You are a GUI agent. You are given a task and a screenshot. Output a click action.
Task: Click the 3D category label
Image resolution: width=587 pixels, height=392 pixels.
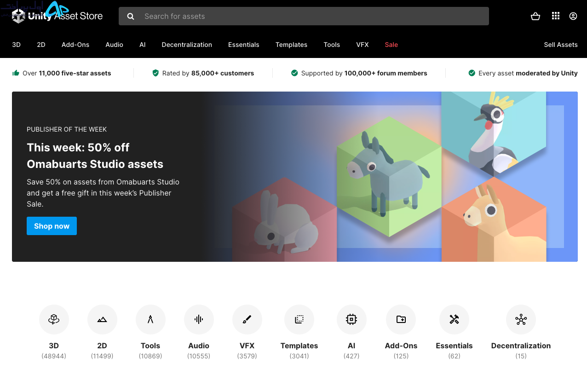(x=54, y=346)
